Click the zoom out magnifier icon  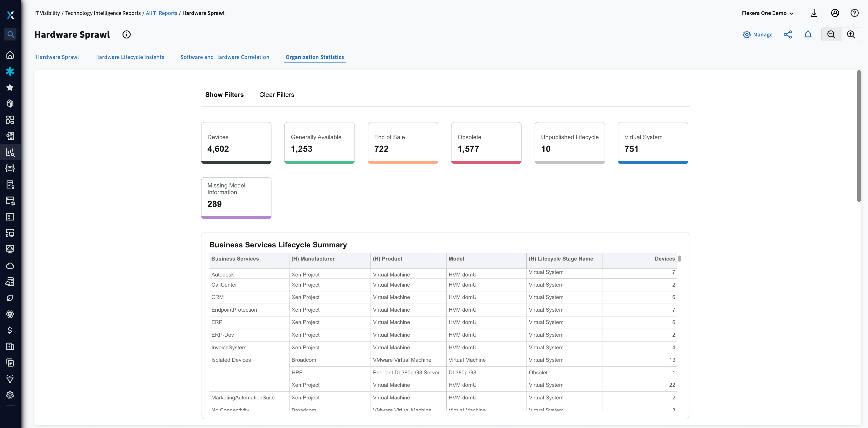[x=831, y=34]
